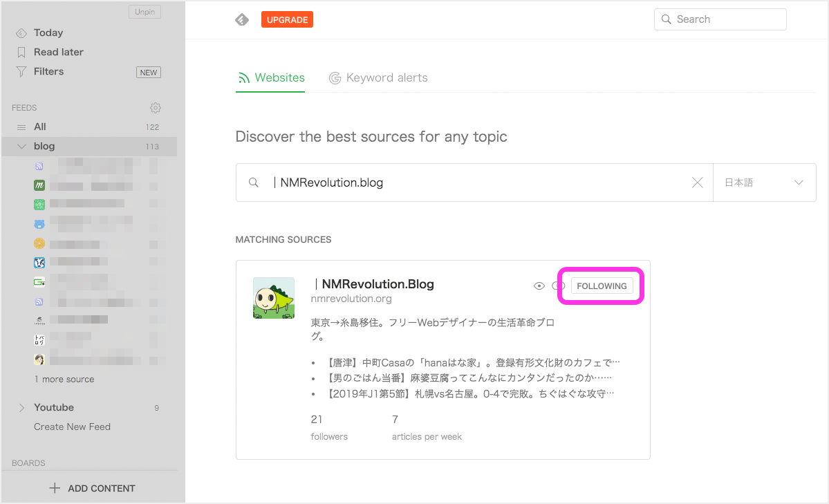This screenshot has width=829, height=504.
Task: Open the 日本語 language dropdown
Action: 764,183
